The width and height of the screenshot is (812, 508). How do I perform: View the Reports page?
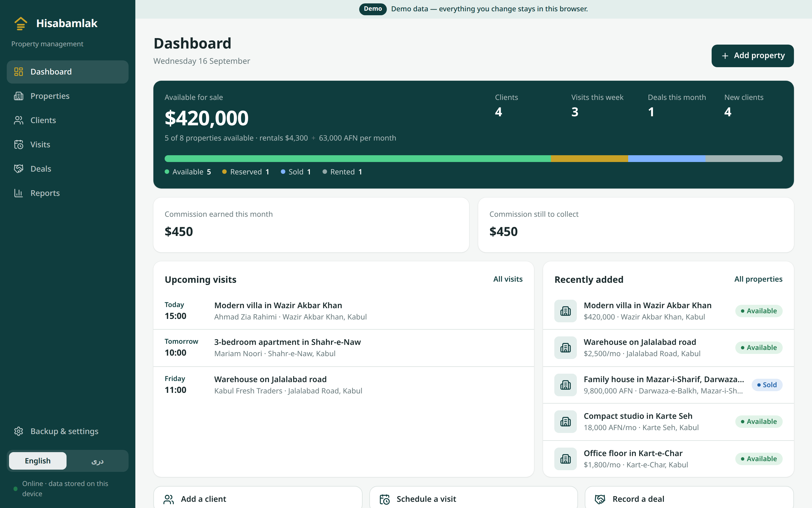click(x=67, y=193)
